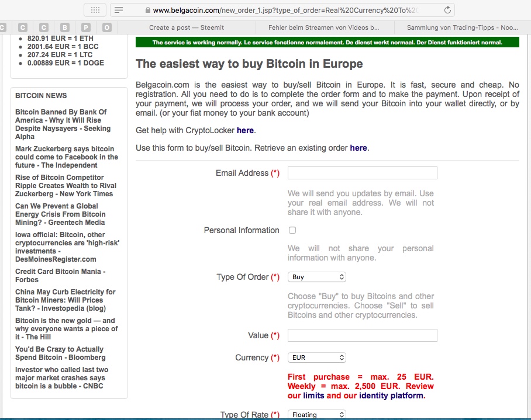Open news: Iowa official high-risk investments
The height and width of the screenshot is (420, 531).
67,247
